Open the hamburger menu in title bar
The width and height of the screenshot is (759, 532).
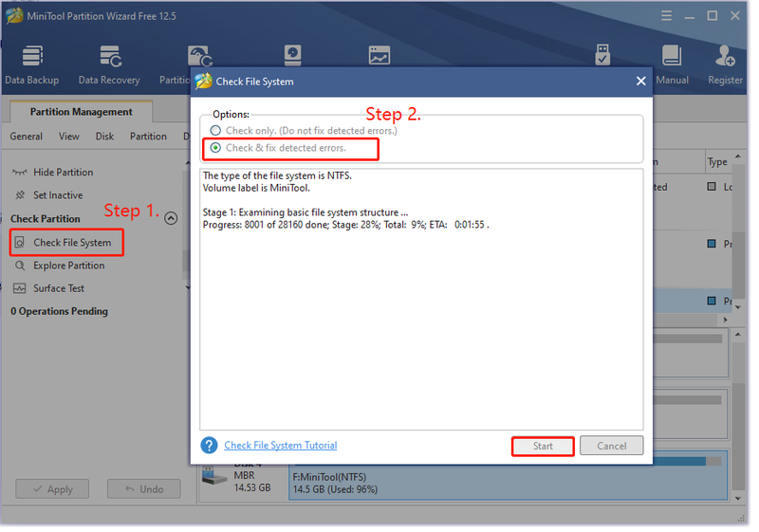(667, 16)
